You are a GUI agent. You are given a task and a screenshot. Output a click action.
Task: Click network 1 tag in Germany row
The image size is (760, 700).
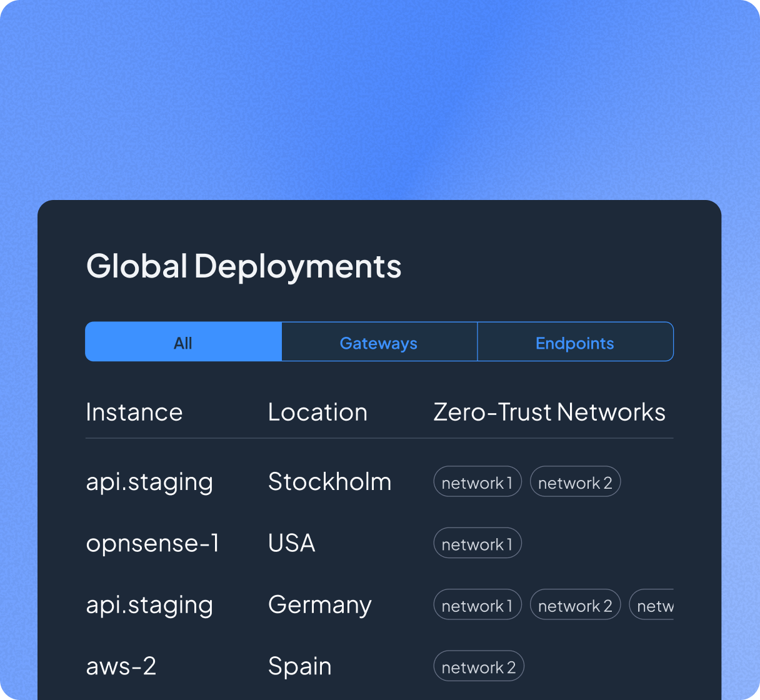477,605
